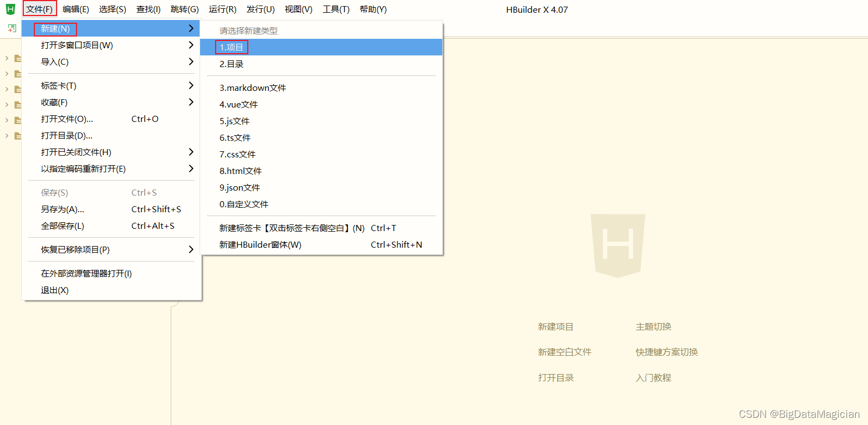Image resolution: width=868 pixels, height=425 pixels.
Task: Click 快捷键方案切换 link
Action: (x=667, y=352)
